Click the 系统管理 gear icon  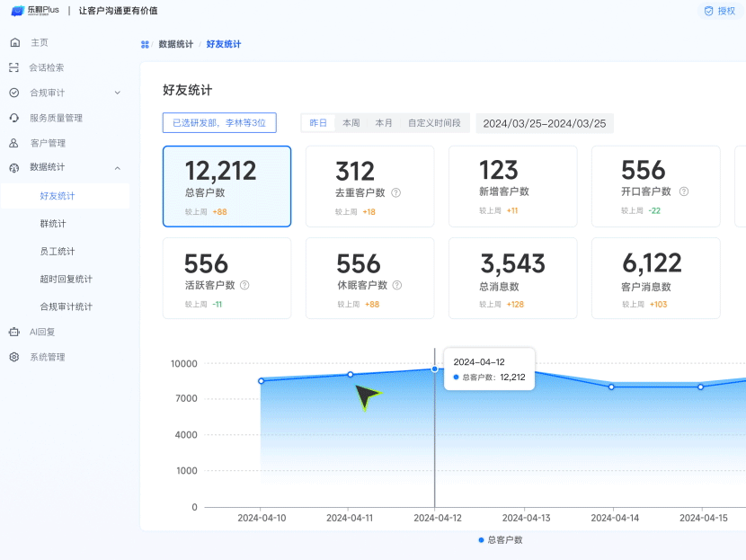tap(14, 357)
